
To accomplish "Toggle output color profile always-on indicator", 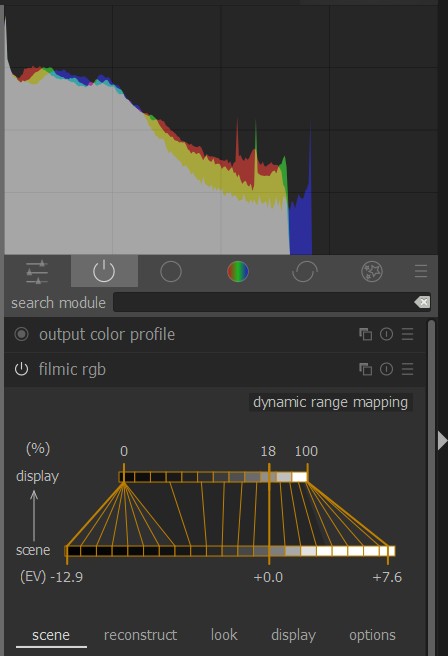I will point(21,334).
